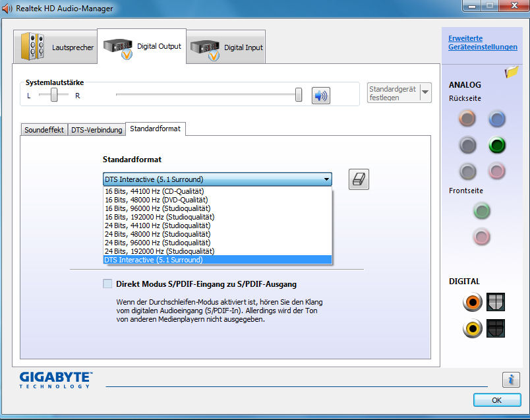This screenshot has width=530, height=420.
Task: Click the Digital Input device icon
Action: 205,50
